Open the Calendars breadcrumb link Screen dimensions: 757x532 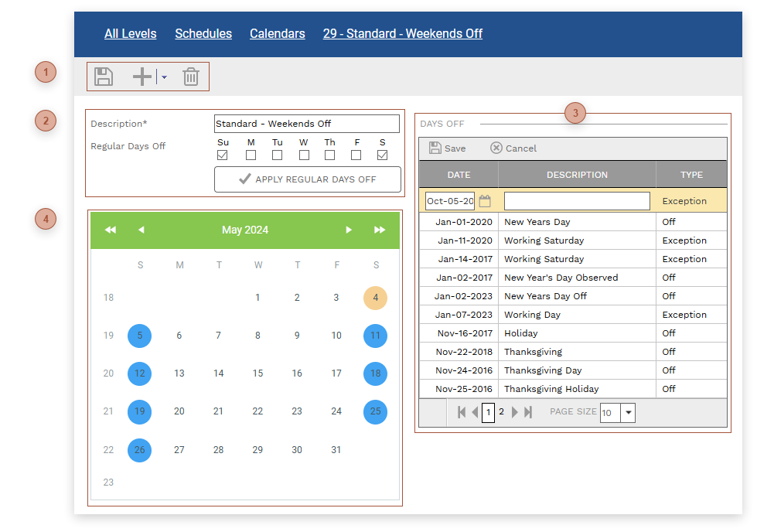[x=277, y=34]
